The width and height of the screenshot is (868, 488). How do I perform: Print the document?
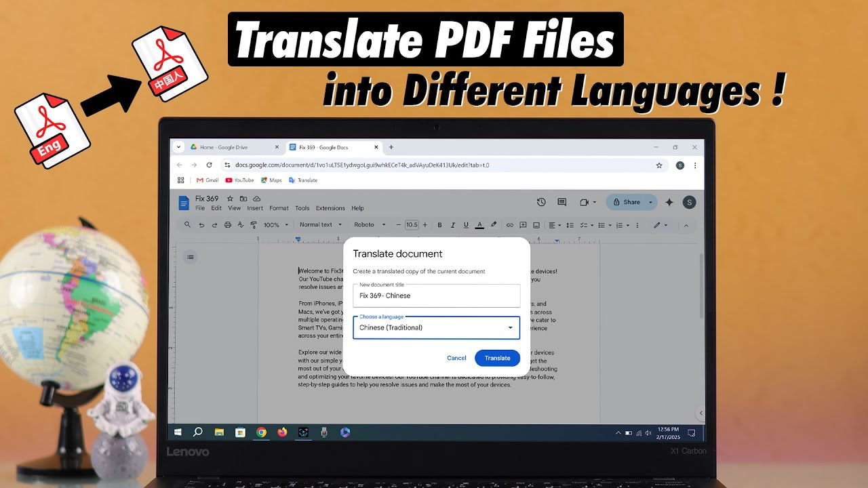(x=228, y=225)
